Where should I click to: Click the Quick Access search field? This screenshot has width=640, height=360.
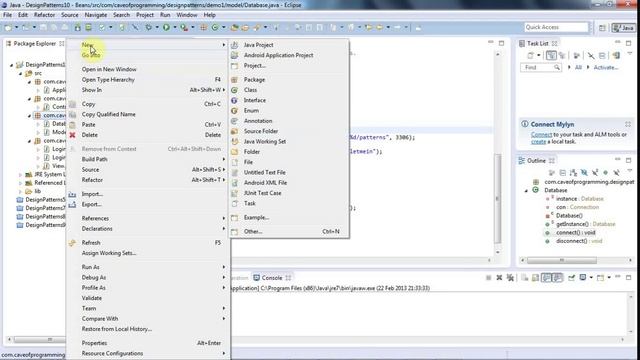pos(556,27)
